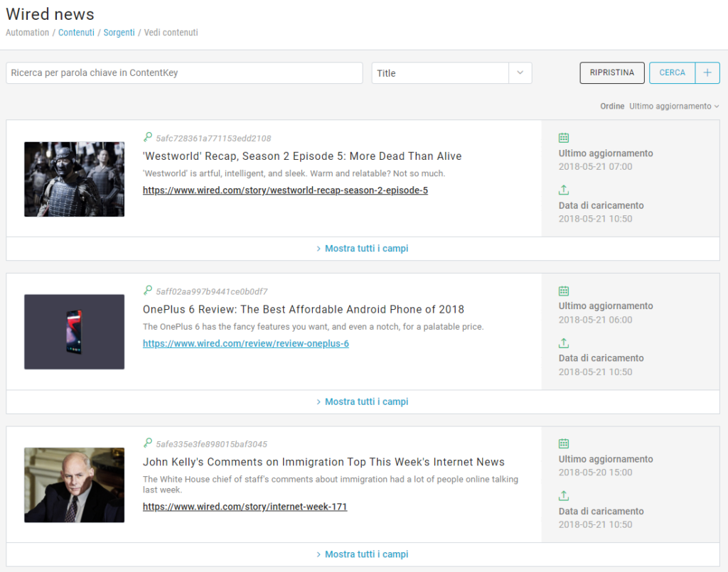Click the upload icon in the John Kelly card
728x572 pixels.
tap(564, 495)
